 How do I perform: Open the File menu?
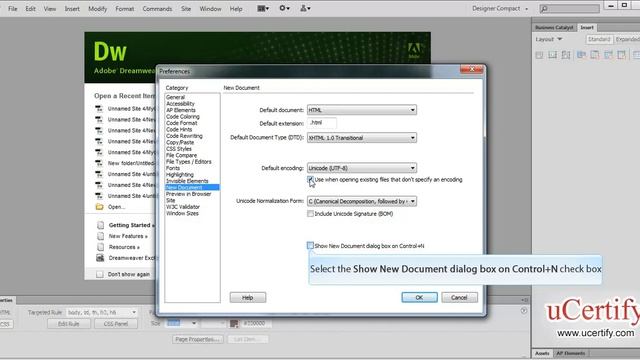[x=13, y=9]
